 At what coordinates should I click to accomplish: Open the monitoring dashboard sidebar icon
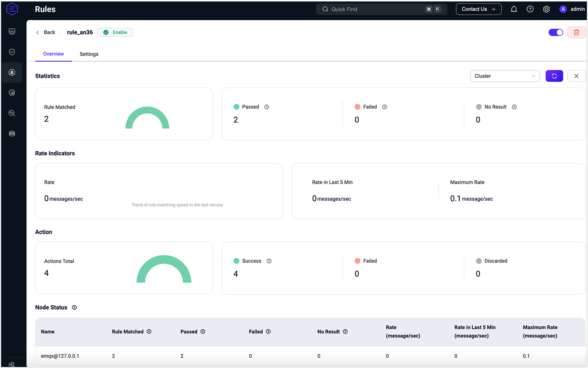pyautogui.click(x=12, y=31)
